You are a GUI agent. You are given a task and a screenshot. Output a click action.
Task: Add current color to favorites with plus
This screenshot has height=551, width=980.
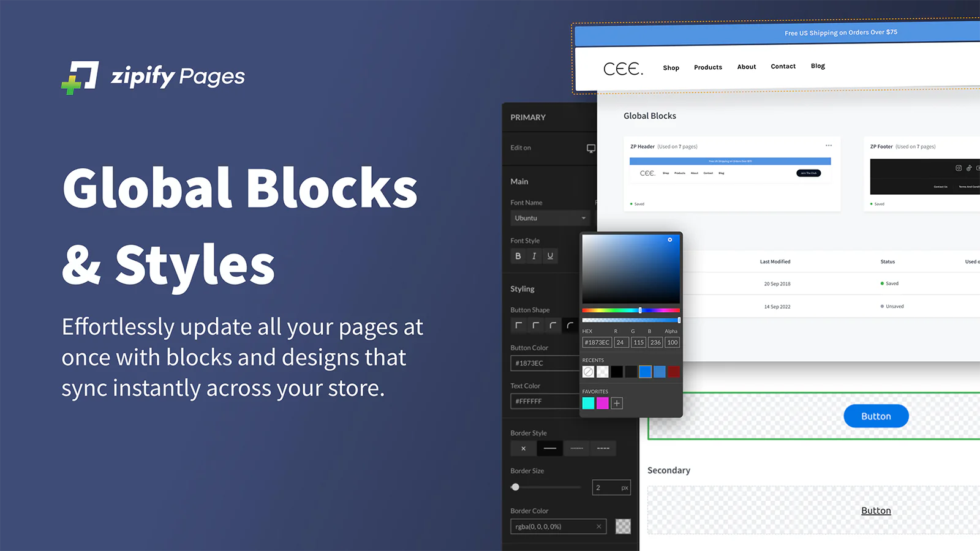click(x=617, y=403)
